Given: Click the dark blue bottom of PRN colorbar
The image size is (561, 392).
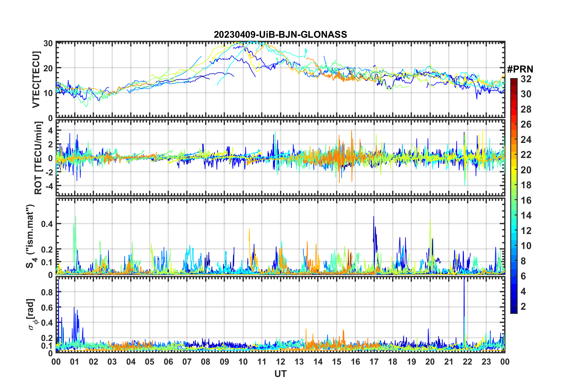Looking at the screenshot, I should click(x=514, y=310).
